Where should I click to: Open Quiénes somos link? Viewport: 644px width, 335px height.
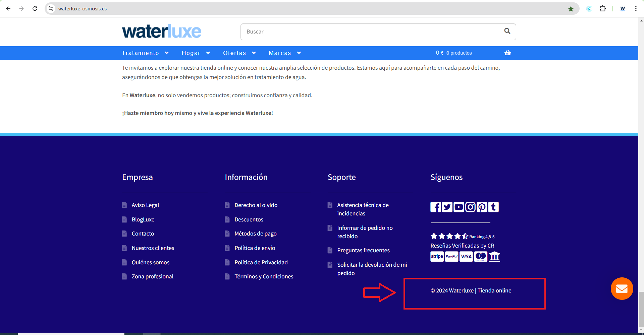coord(151,262)
